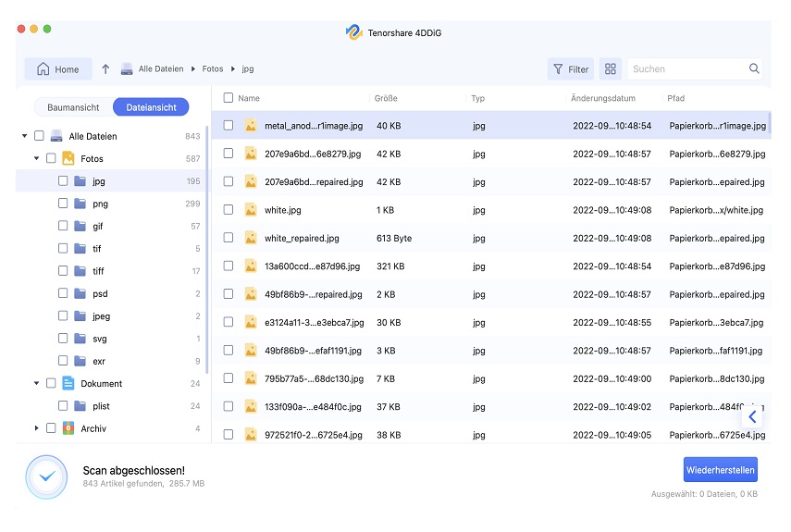The width and height of the screenshot is (791, 532).
Task: Check the box for metal_anod...r1image.jpg
Action: 228,126
